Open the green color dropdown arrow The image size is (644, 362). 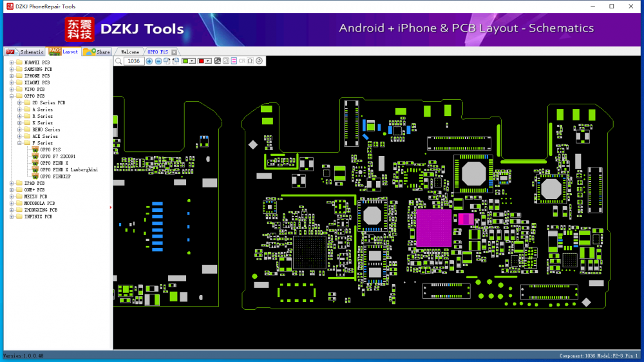(193, 61)
